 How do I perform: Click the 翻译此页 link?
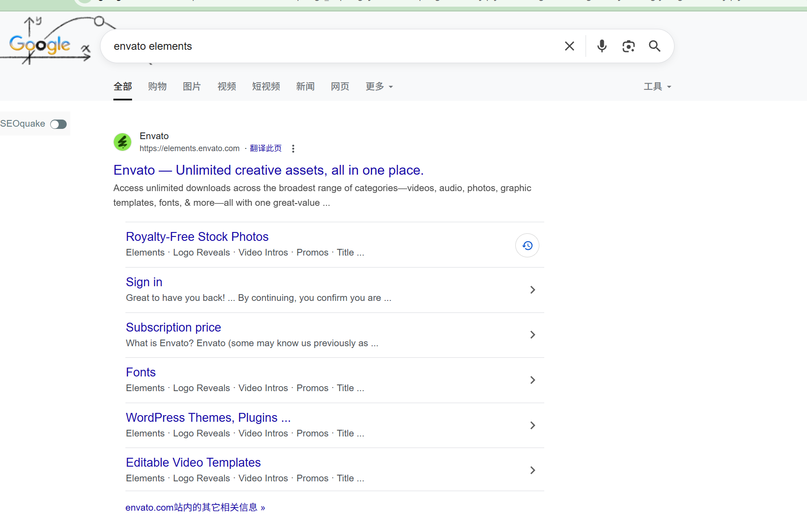tap(266, 148)
